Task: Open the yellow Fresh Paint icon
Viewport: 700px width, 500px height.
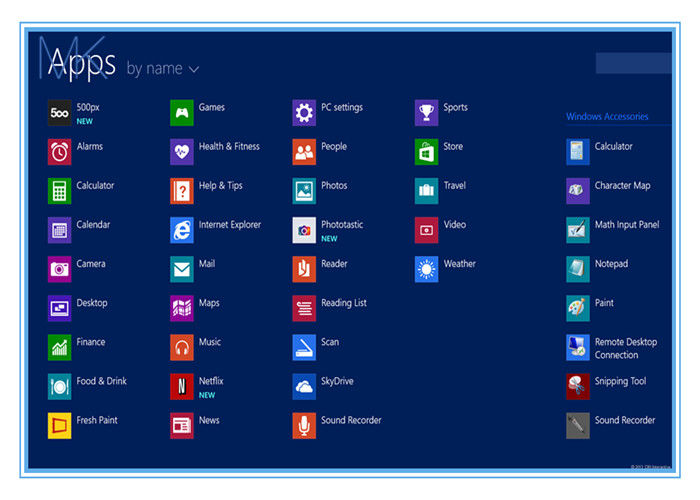Action: click(x=59, y=426)
